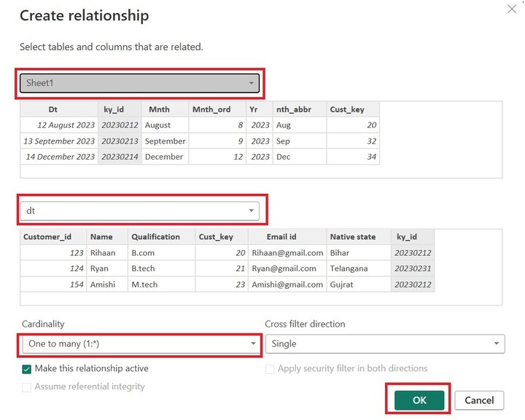Viewport: 525px width, 420px height.
Task: Expand the Cross filter direction dropdown
Action: point(384,343)
